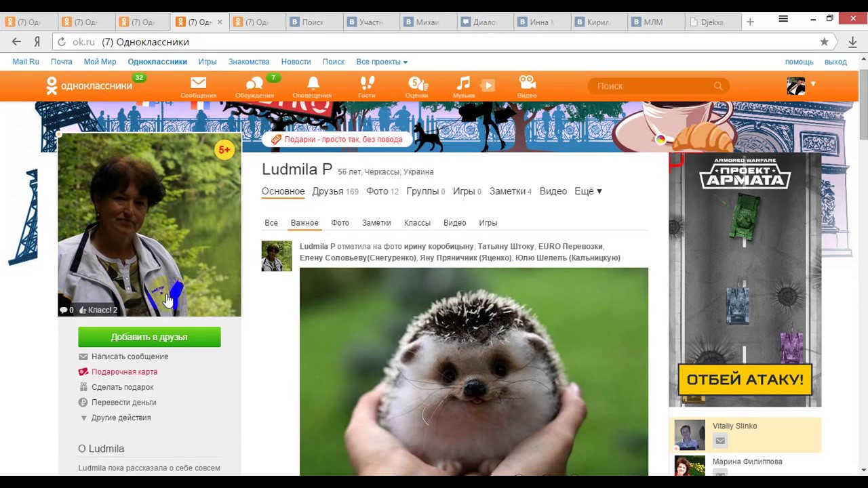Click Добавить в друзья button
Viewport: 868px width, 488px height.
(x=149, y=337)
